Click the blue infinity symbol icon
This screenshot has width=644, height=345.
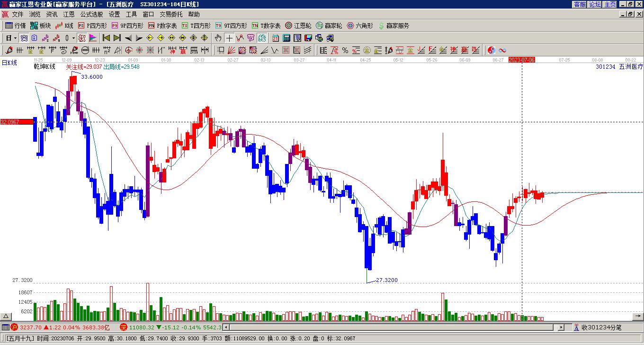[x=502, y=50]
